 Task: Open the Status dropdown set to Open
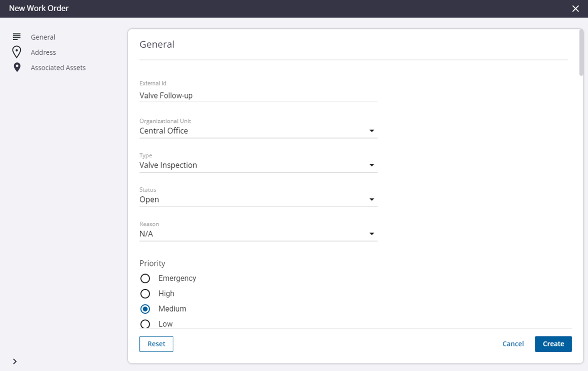coord(258,200)
